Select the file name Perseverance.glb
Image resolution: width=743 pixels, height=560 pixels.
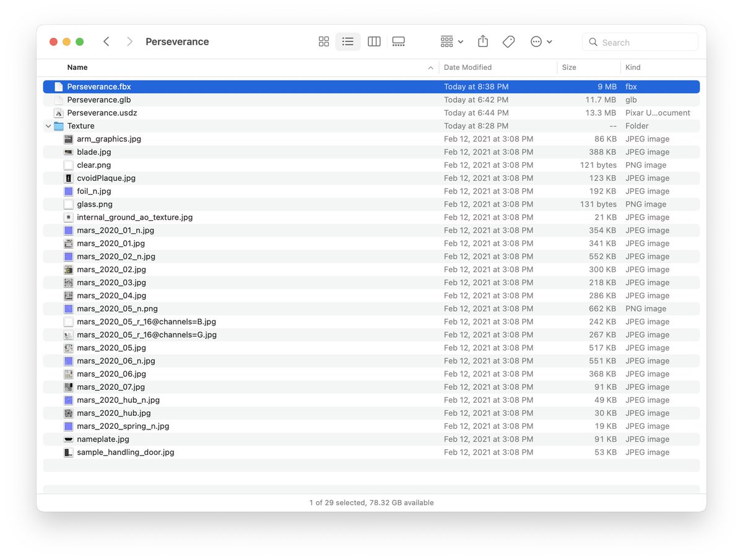(99, 100)
